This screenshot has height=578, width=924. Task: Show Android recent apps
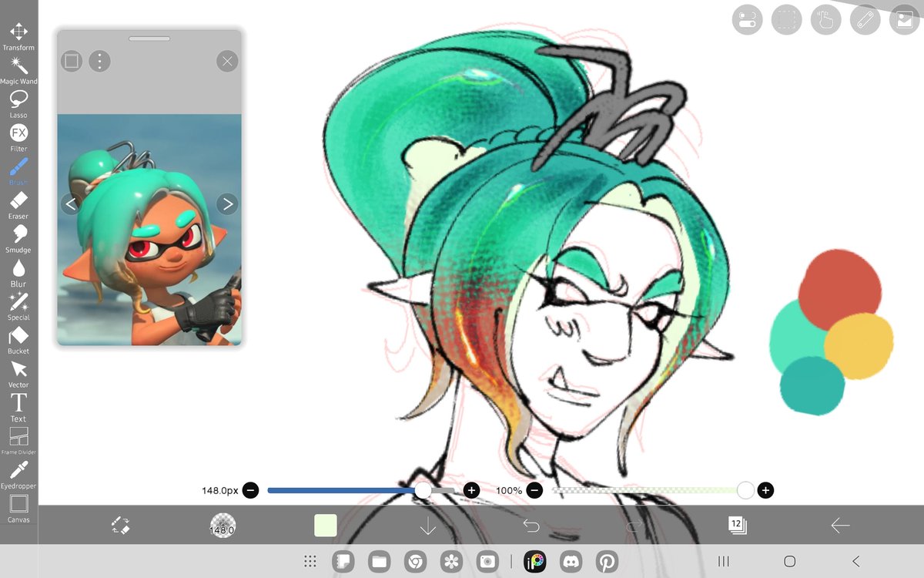pos(724,562)
